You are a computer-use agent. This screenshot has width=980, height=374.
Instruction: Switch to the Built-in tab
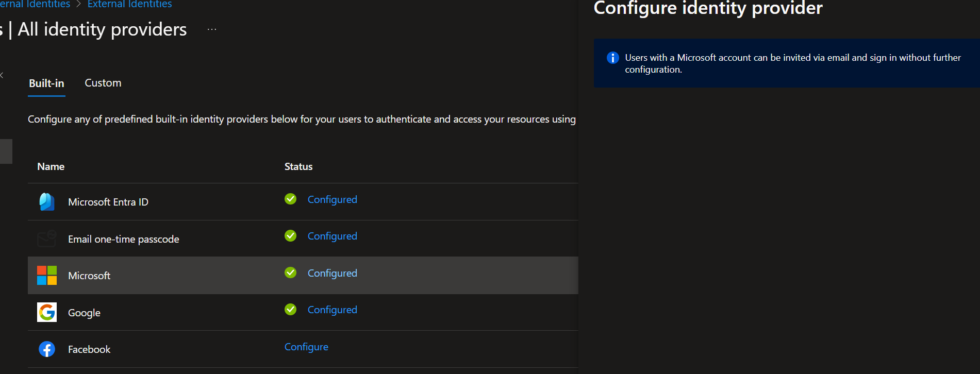click(x=46, y=83)
